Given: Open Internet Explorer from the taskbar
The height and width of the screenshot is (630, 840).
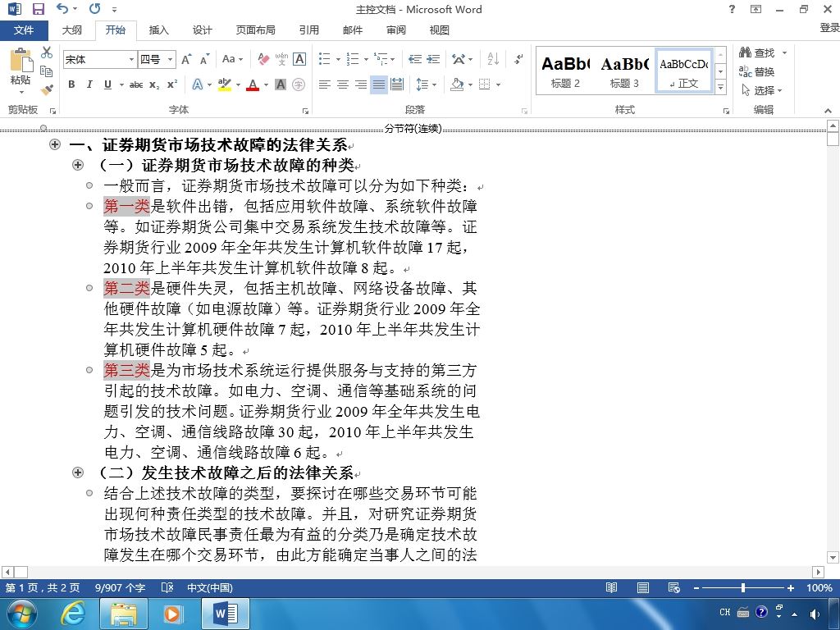Looking at the screenshot, I should pos(72,614).
